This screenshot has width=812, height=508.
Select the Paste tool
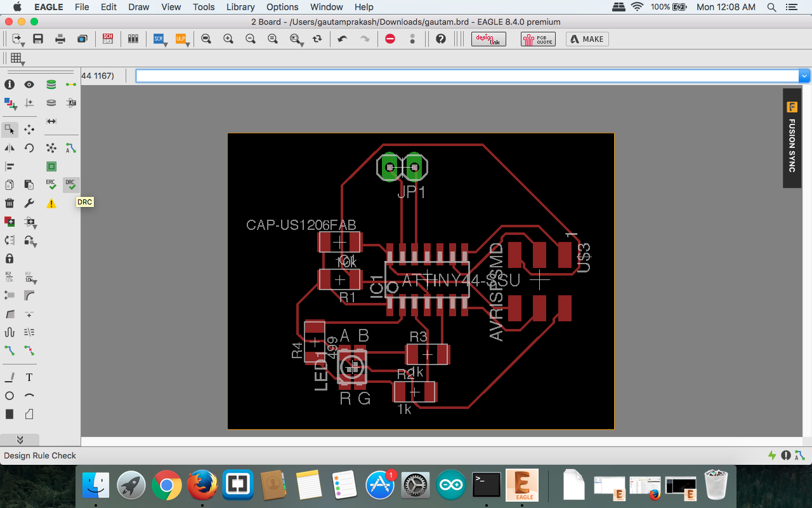click(29, 185)
